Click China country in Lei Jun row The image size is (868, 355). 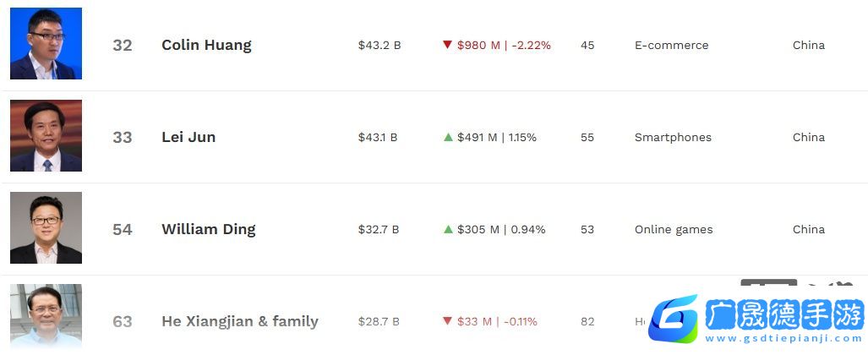[809, 137]
